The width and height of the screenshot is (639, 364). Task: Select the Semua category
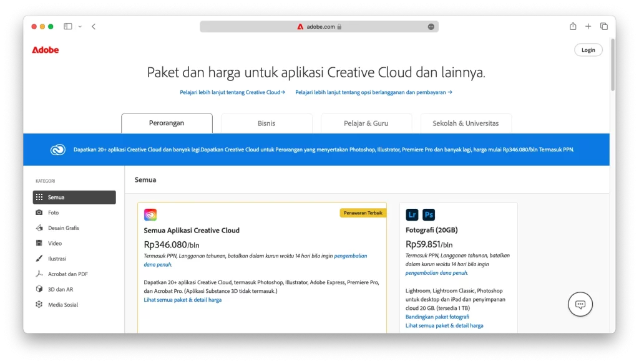click(x=74, y=197)
